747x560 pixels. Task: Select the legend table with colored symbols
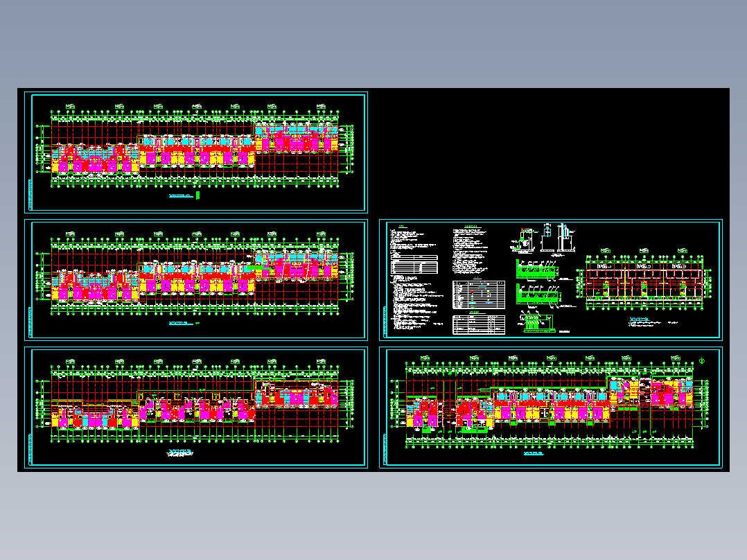[479, 295]
